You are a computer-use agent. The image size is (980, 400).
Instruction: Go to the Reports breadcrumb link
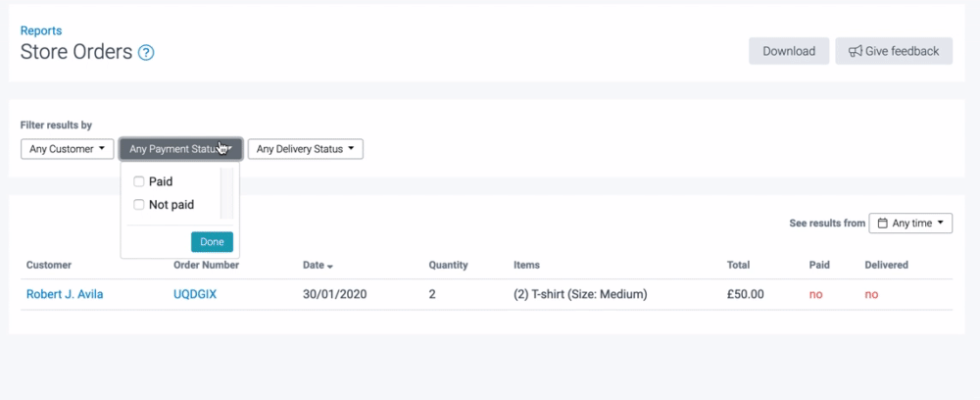pyautogui.click(x=41, y=31)
